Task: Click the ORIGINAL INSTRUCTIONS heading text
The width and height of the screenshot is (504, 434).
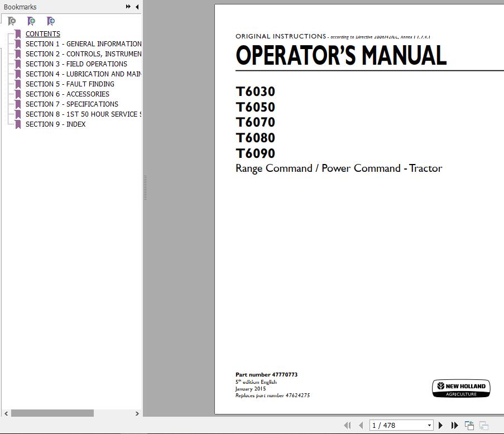Action: (281, 36)
